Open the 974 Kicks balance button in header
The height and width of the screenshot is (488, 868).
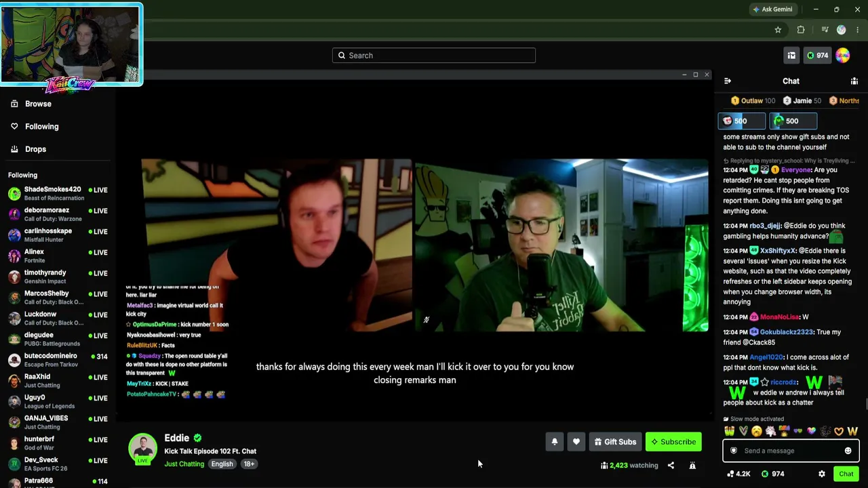tap(817, 56)
